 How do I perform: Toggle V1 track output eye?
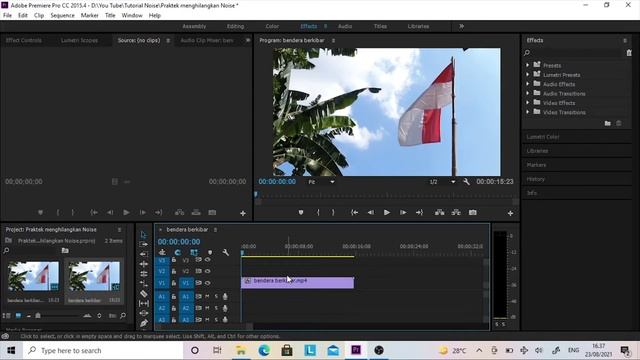tap(208, 283)
